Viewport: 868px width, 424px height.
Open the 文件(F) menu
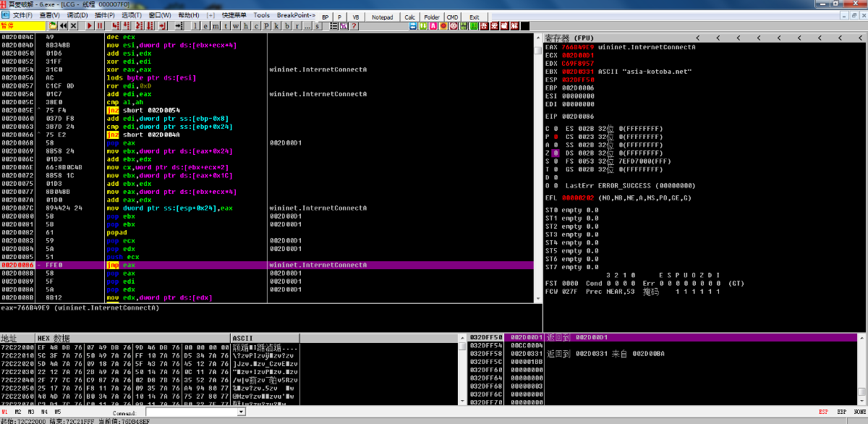point(23,15)
